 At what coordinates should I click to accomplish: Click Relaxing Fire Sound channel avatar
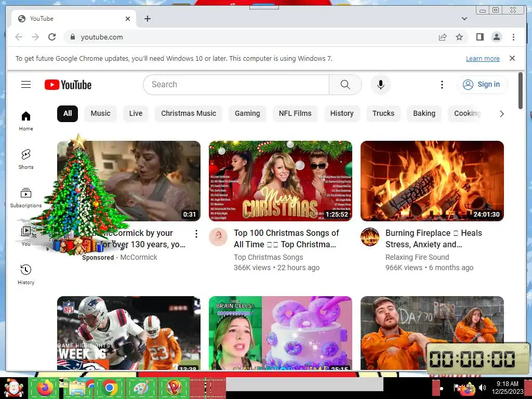click(x=369, y=237)
